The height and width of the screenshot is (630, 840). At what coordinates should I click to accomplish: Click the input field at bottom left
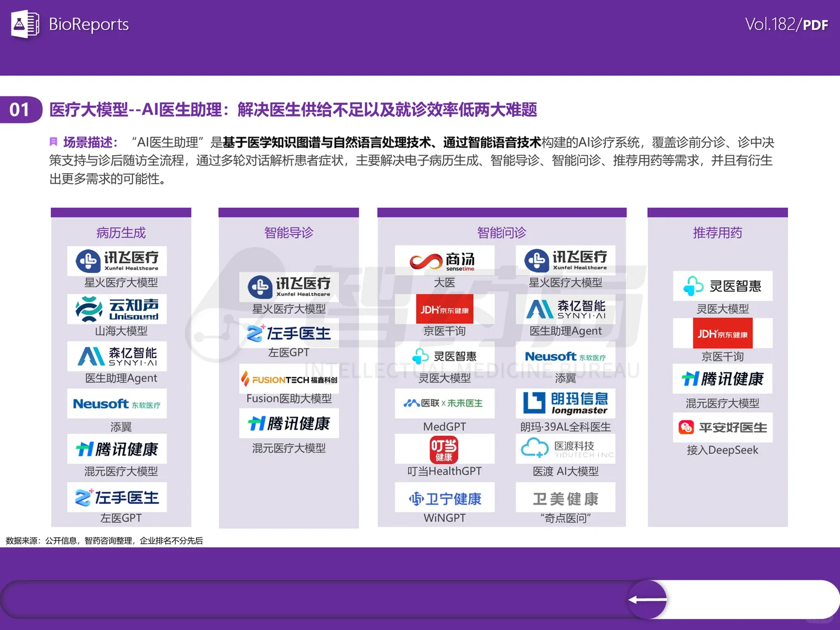point(175,599)
